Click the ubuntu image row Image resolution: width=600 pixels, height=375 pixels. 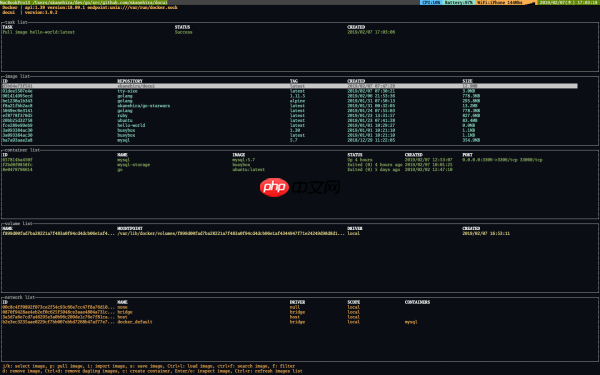coord(290,120)
